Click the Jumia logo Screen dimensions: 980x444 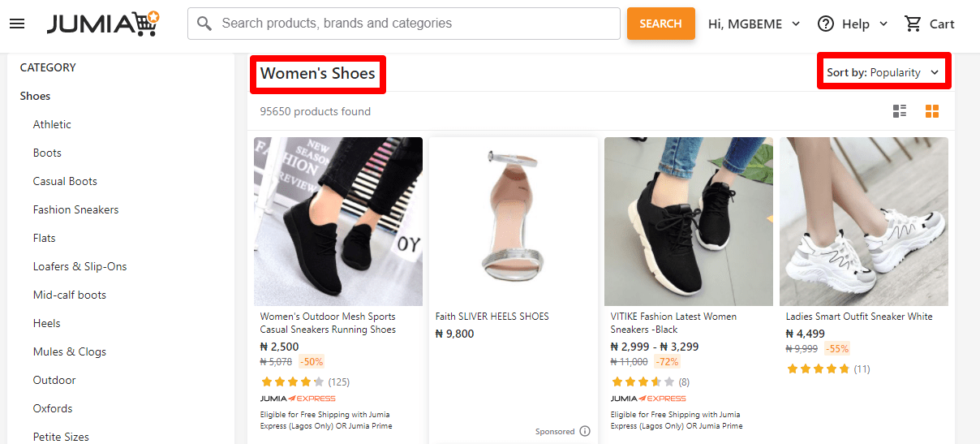(102, 24)
